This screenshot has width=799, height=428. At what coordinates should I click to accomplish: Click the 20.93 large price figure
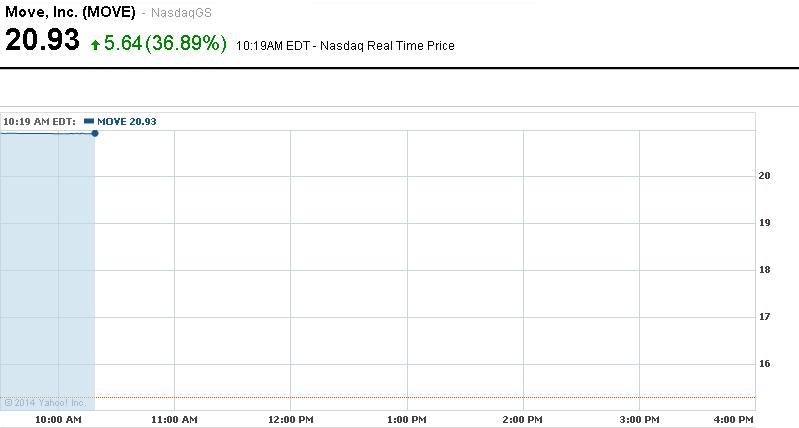[42, 41]
